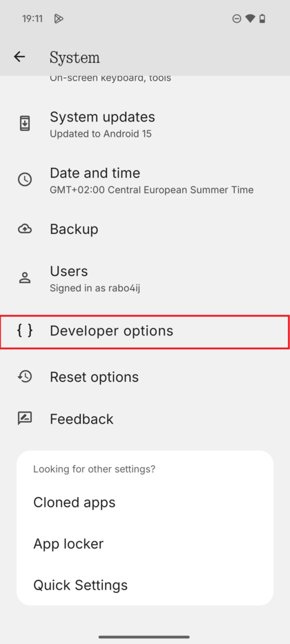The height and width of the screenshot is (644, 290).
Task: Tap the Reset options history icon
Action: [25, 377]
